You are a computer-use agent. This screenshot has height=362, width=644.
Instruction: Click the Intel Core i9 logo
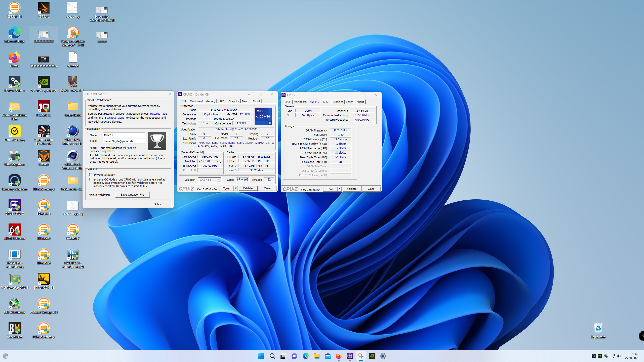(263, 116)
